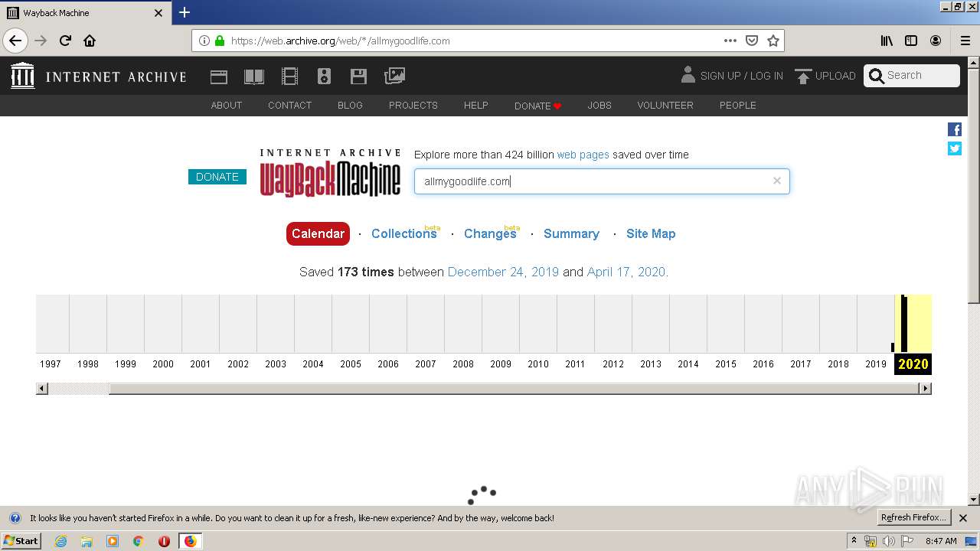This screenshot has height=551, width=980.
Task: Open the Blog menu item
Action: click(350, 106)
